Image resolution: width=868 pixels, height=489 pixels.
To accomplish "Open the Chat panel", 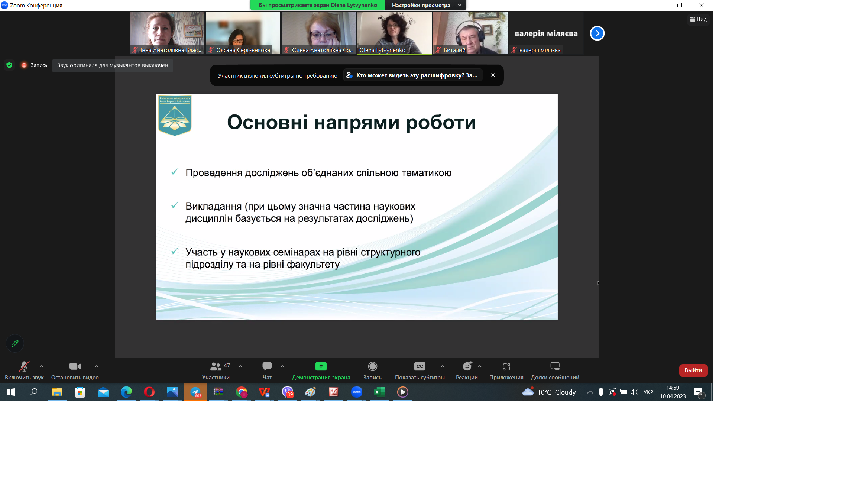I will [267, 366].
